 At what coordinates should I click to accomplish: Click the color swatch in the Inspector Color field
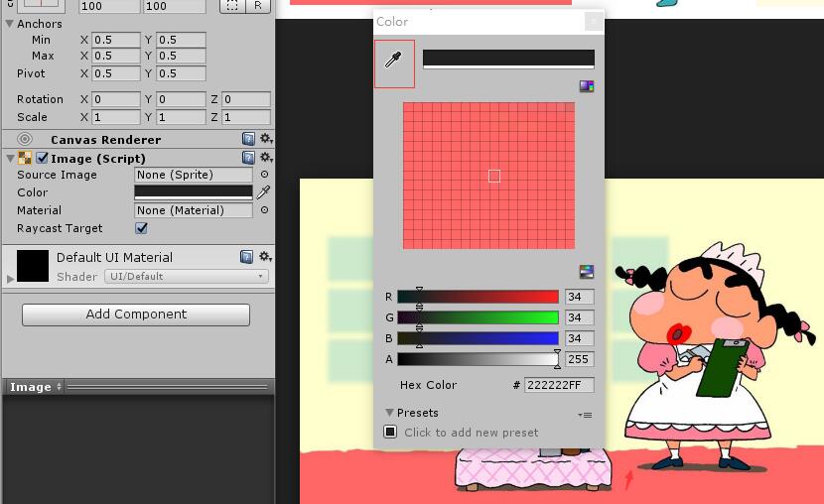click(x=194, y=192)
